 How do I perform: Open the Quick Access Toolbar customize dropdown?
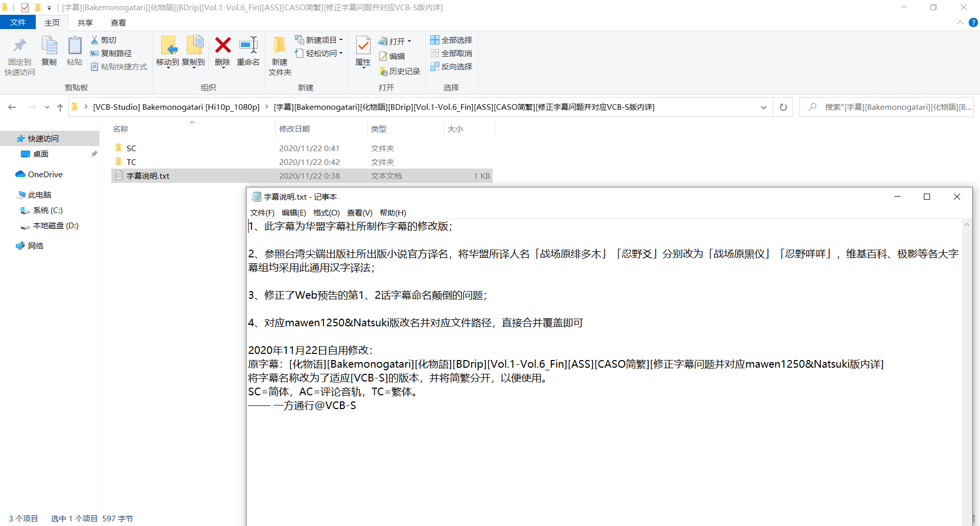coord(49,8)
